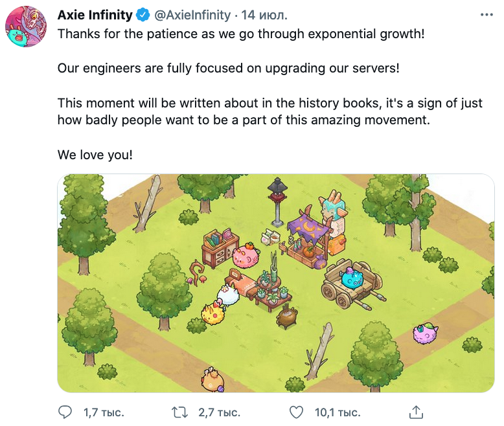Open the attached Axie land image

coord(276,283)
